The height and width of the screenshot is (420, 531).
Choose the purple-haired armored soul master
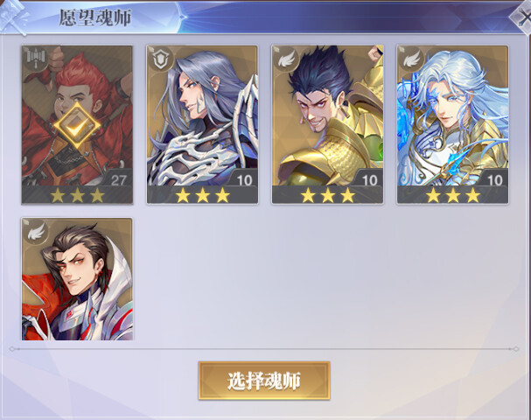pos(202,125)
